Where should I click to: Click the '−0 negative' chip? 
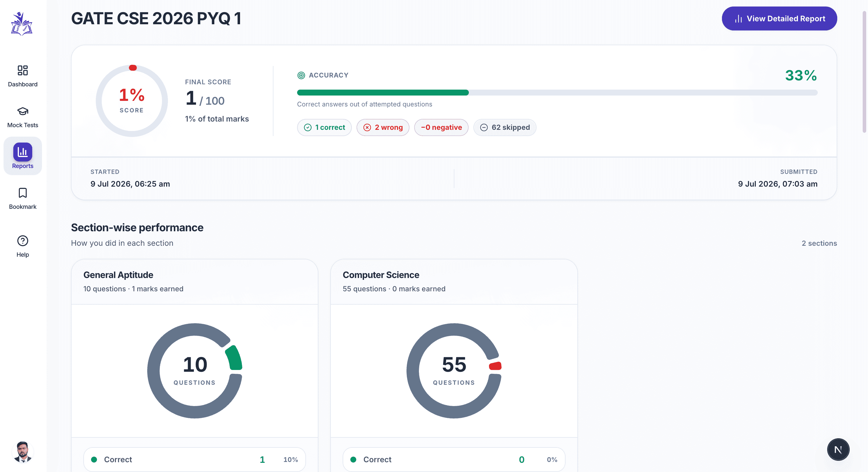(441, 127)
